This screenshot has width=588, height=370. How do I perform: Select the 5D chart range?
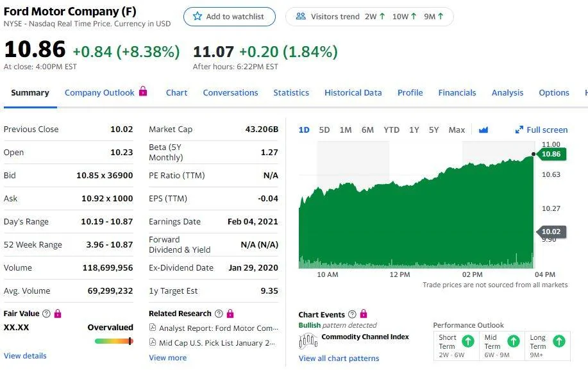[x=324, y=130]
